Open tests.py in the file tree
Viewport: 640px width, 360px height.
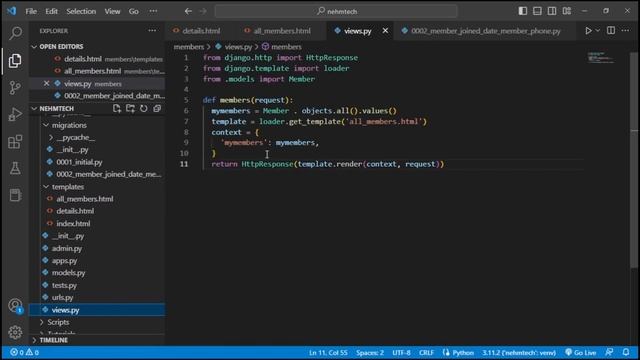point(64,285)
